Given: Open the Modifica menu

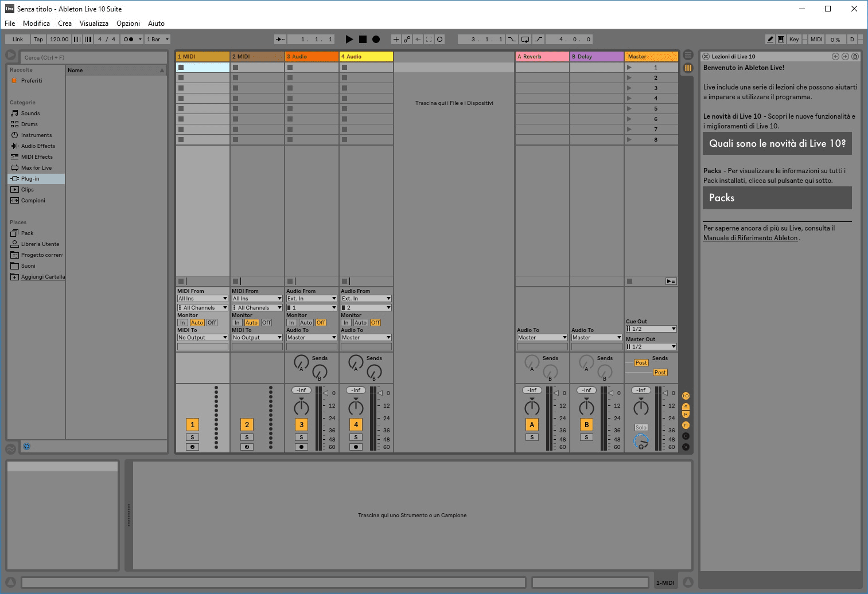Looking at the screenshot, I should pos(36,24).
